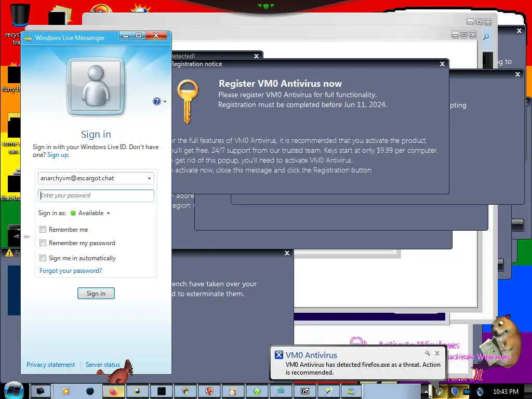Screen dimensions: 532x399
Task: Focus the Enter your password field
Action: coord(96,195)
